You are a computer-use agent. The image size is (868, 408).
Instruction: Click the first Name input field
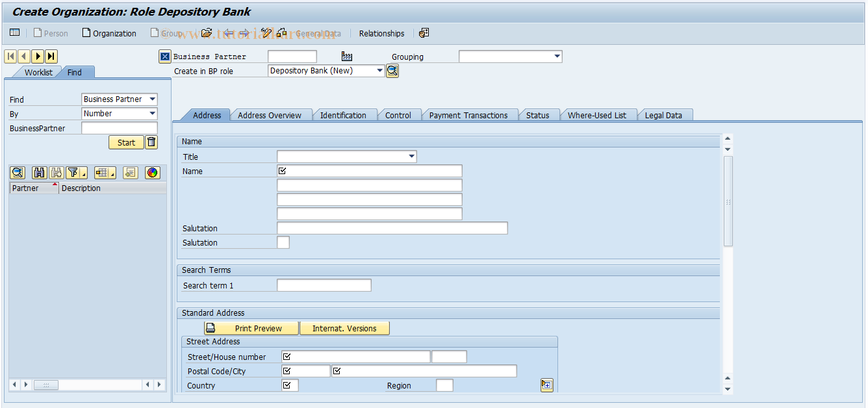(x=370, y=171)
